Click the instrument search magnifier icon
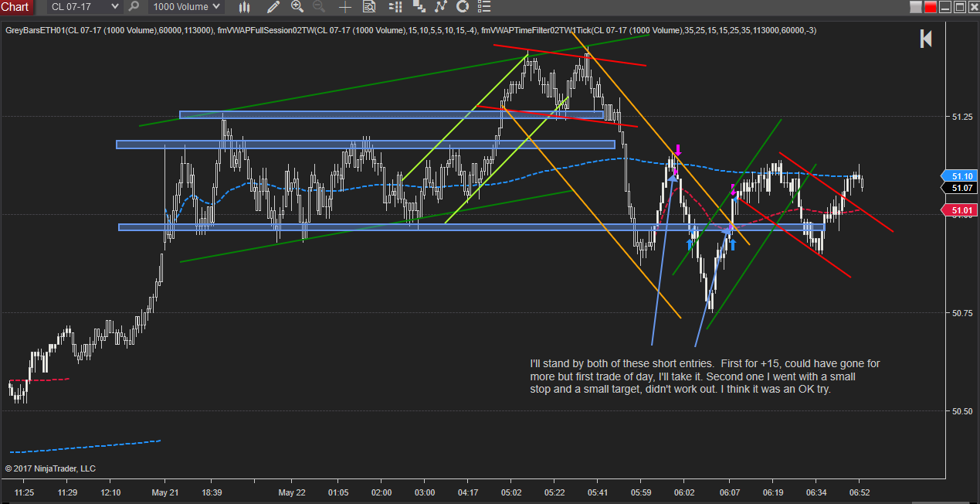 click(134, 7)
